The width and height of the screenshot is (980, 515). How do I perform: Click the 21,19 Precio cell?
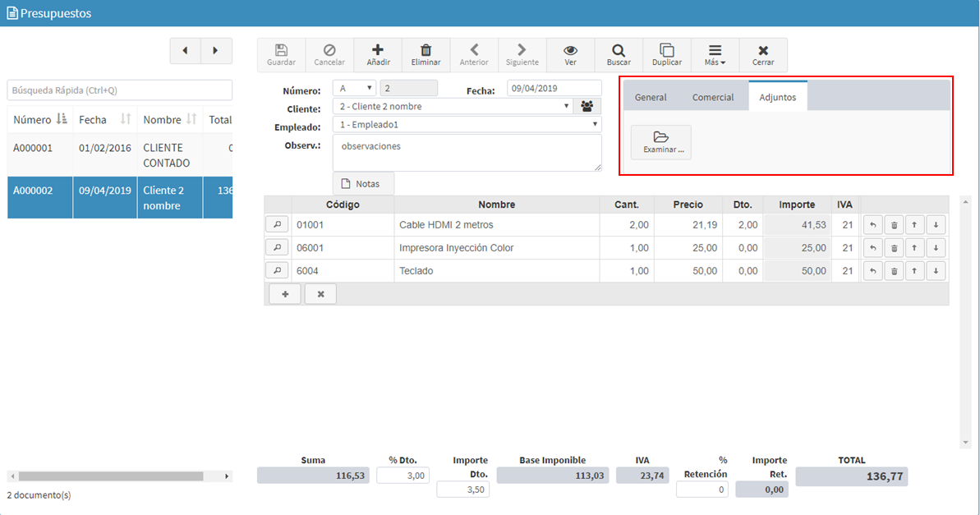pyautogui.click(x=688, y=225)
